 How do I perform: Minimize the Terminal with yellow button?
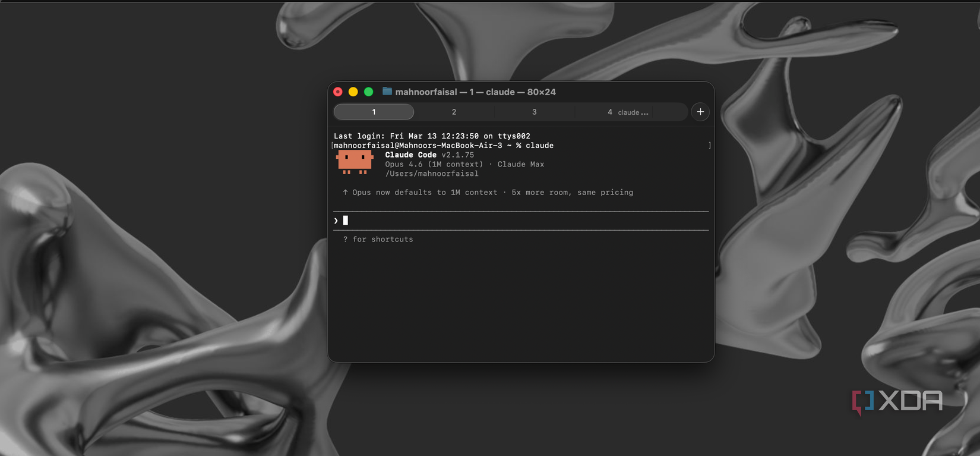click(x=353, y=92)
